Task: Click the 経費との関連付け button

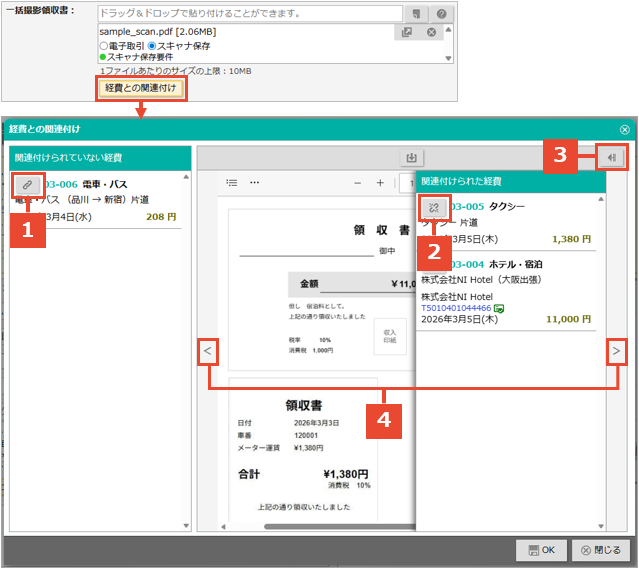Action: pos(141,89)
